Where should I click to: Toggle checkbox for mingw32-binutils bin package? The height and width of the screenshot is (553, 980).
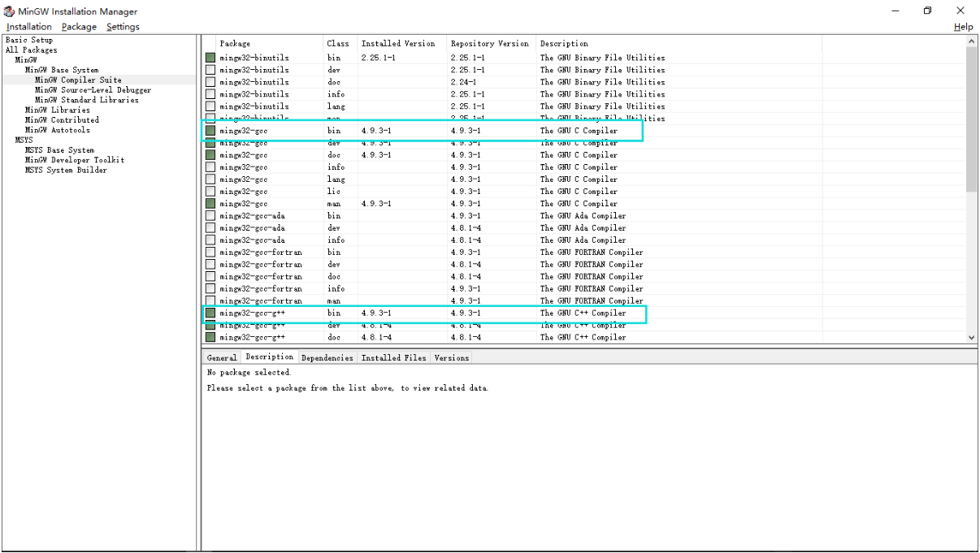210,58
